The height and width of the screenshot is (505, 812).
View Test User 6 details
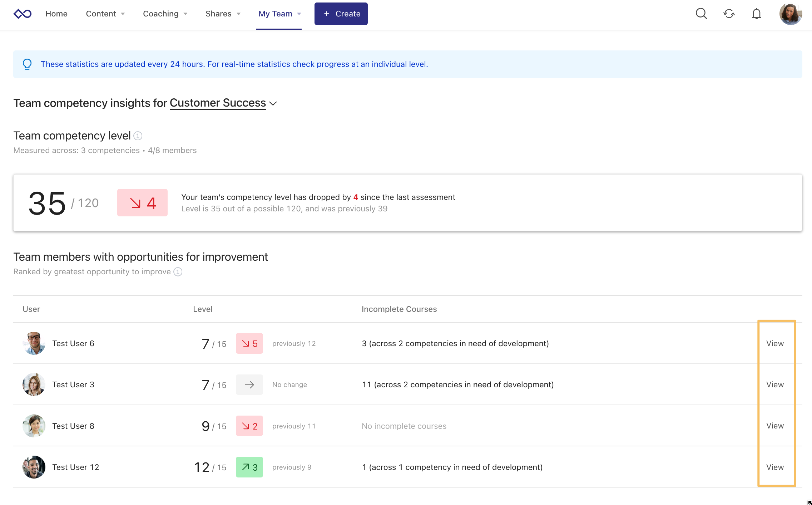[775, 343]
